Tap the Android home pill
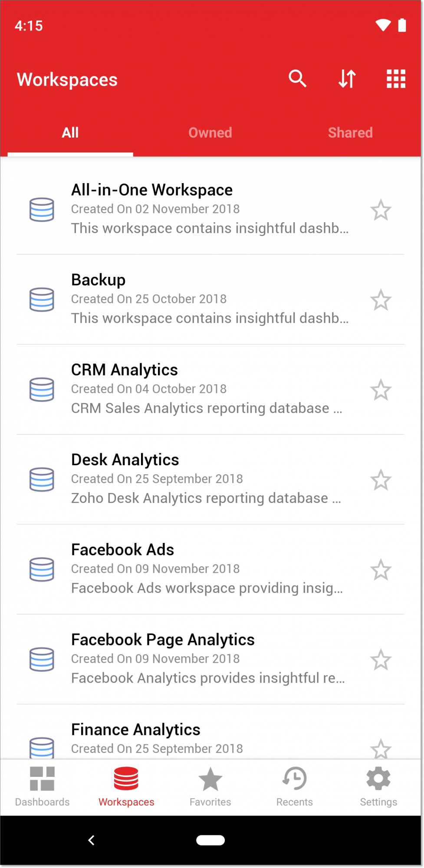Image resolution: width=424 pixels, height=868 pixels. click(210, 840)
